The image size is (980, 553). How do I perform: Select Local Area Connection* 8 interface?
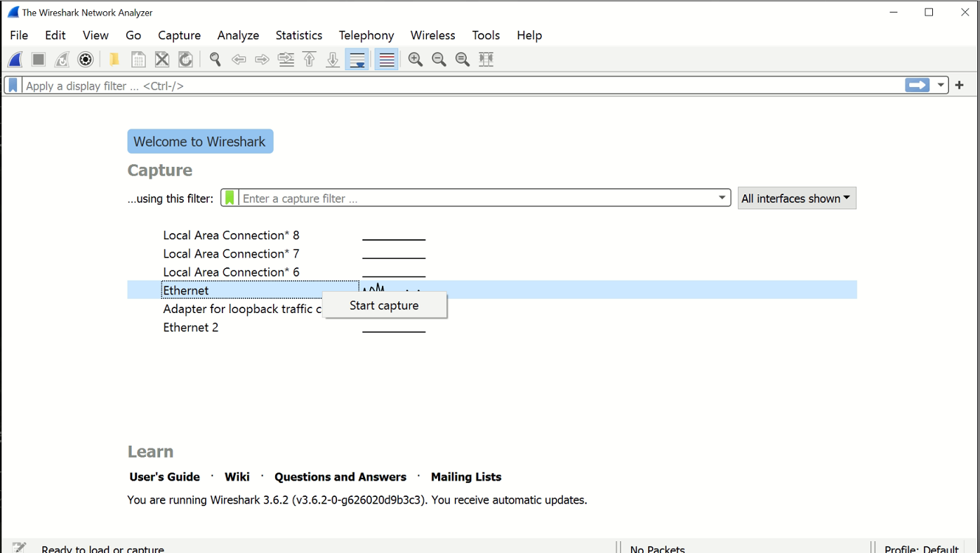coord(232,235)
